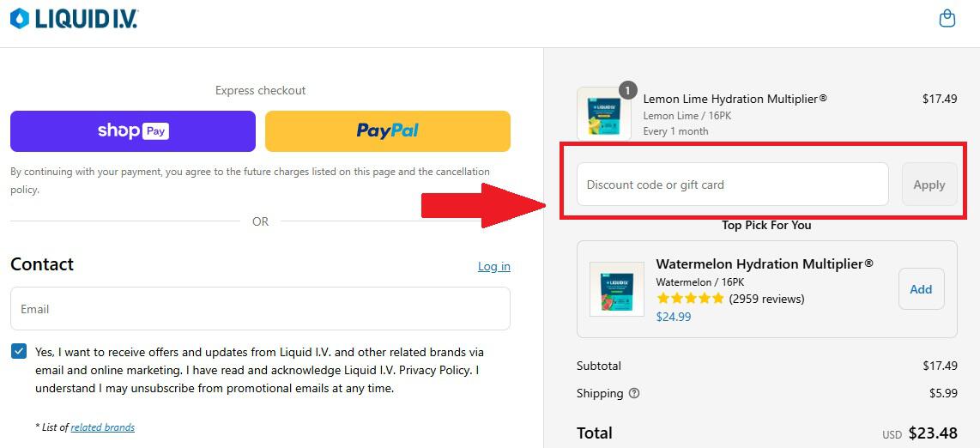The image size is (980, 448).
Task: Click the Liquid I.V. logo
Action: point(74,19)
